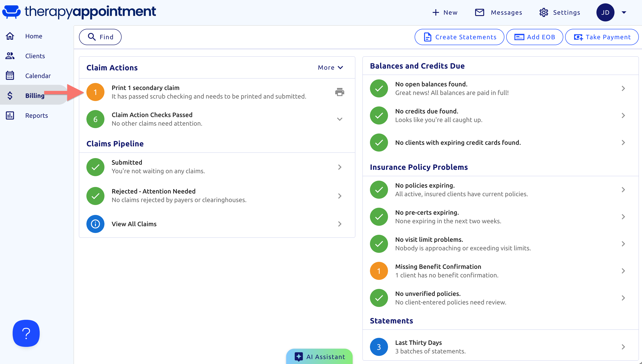Open Calendar from the sidebar
642x364 pixels.
[x=38, y=76]
